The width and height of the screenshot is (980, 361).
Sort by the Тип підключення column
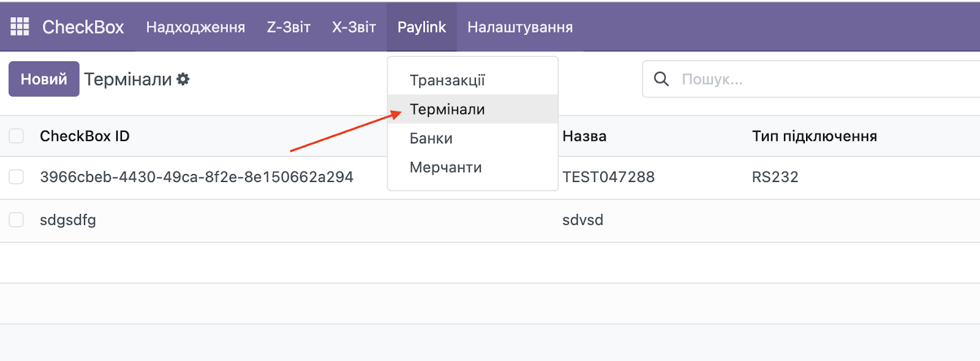(x=814, y=136)
